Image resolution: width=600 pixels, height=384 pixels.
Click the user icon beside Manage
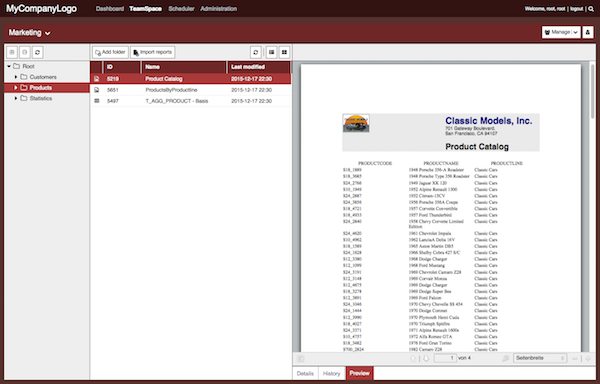pyautogui.click(x=588, y=33)
